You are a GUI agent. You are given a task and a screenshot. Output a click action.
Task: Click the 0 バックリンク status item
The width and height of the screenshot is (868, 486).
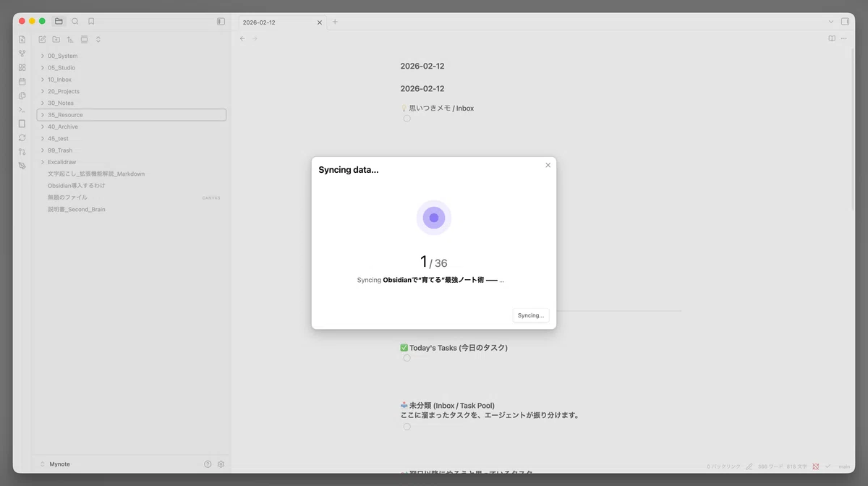coord(723,466)
